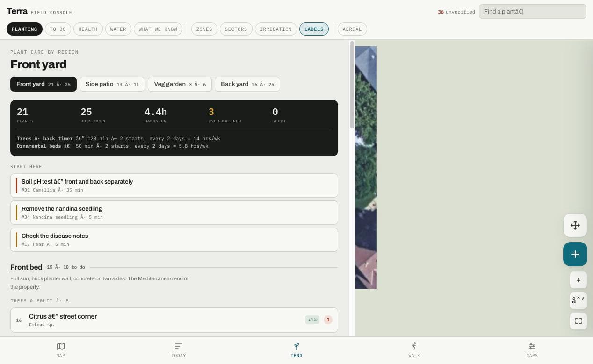Screen dimensions: 593x364
Task: Disable the Labels map layer
Action: (314, 29)
